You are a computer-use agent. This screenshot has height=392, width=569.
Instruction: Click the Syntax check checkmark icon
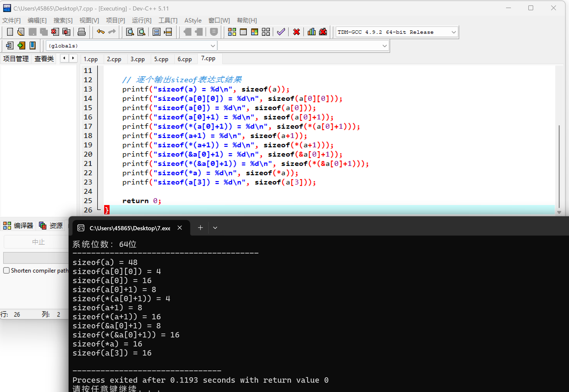281,32
